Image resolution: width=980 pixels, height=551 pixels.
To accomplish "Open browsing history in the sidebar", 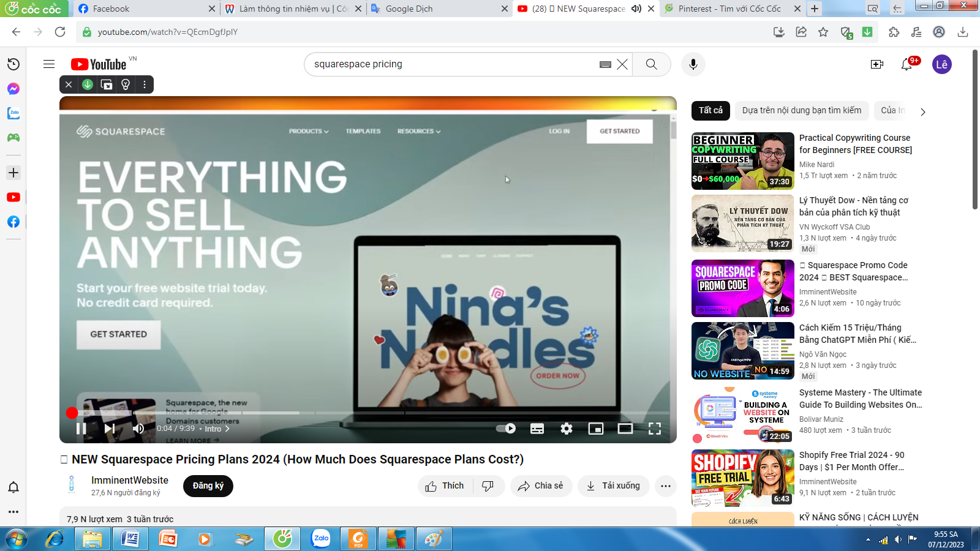I will click(x=13, y=64).
